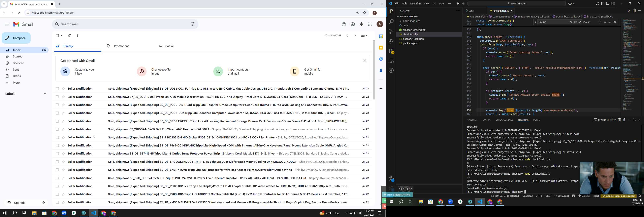Toggle Match Case in find widget
This screenshot has height=217, width=644.
click(571, 22)
